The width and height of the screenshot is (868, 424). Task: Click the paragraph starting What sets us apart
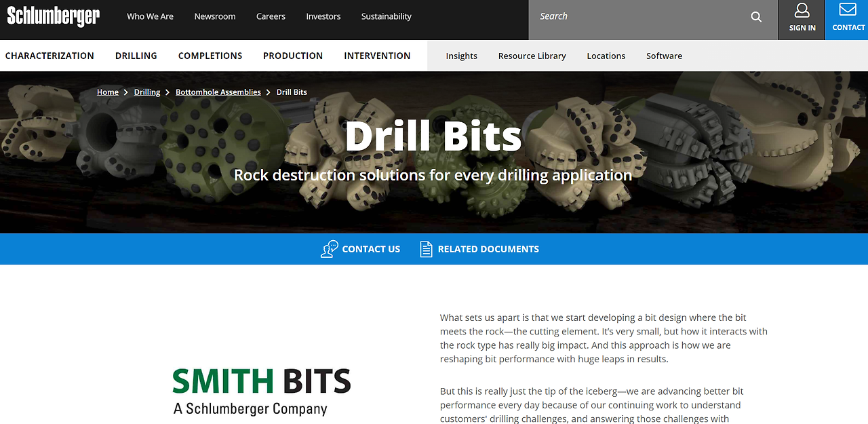(604, 338)
